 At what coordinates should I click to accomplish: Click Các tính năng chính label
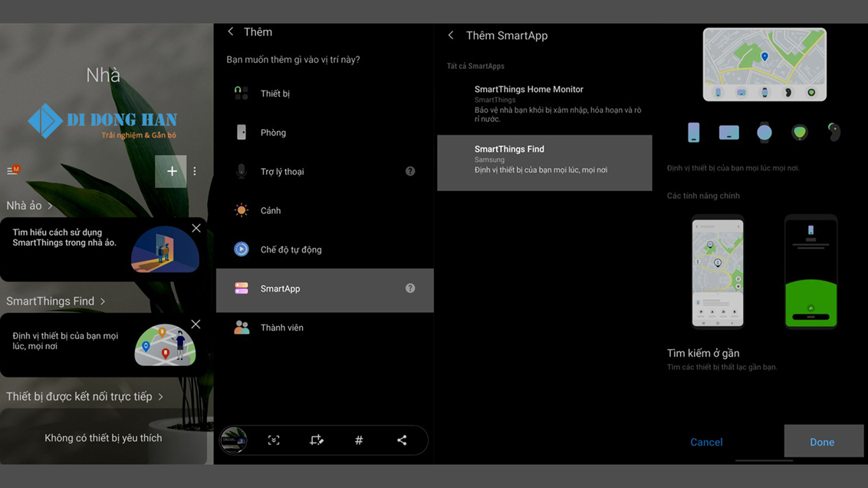pos(703,196)
